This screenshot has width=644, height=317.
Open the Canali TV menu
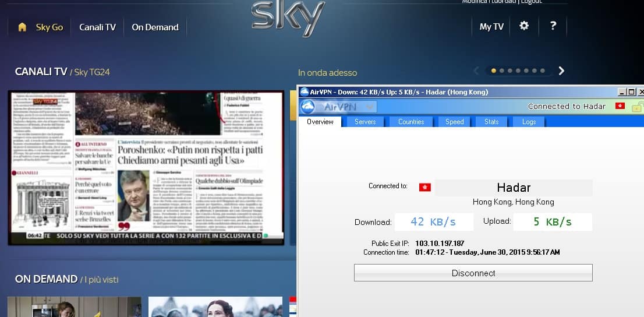(x=97, y=27)
